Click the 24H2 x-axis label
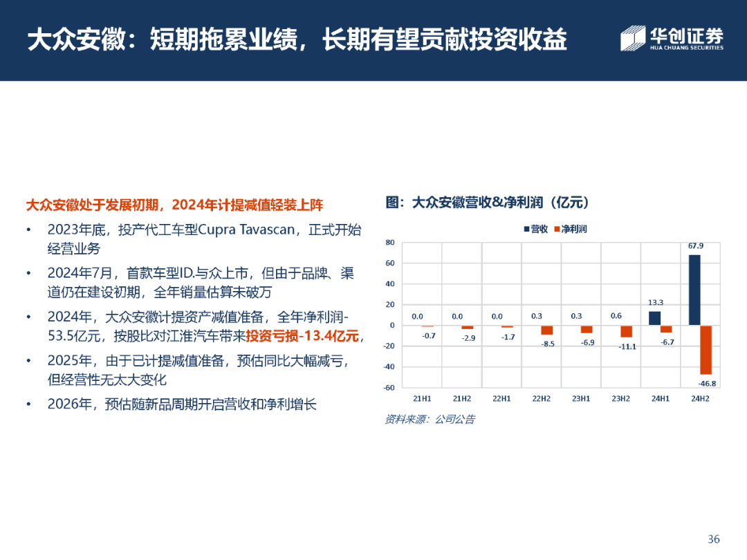747x560 pixels. tap(699, 399)
